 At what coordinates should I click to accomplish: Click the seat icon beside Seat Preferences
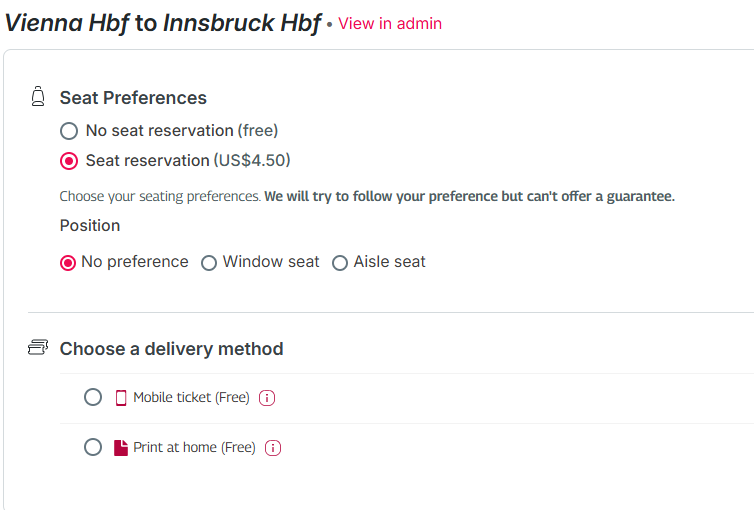coord(38,96)
